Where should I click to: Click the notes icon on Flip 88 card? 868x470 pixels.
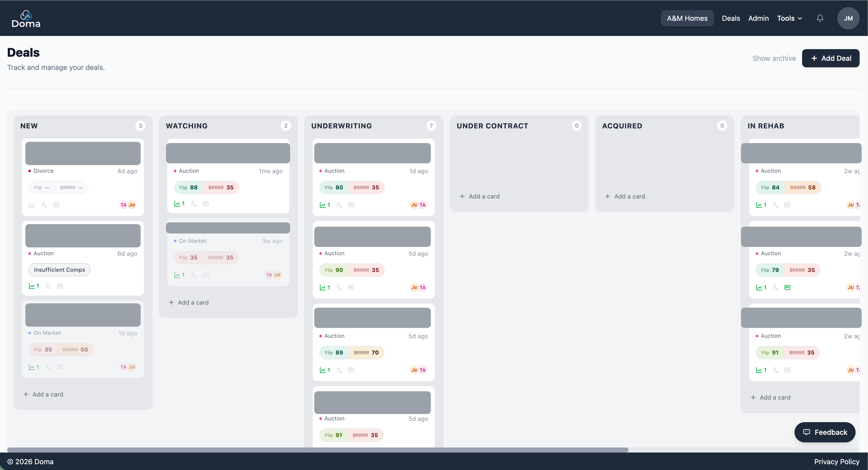coord(206,203)
